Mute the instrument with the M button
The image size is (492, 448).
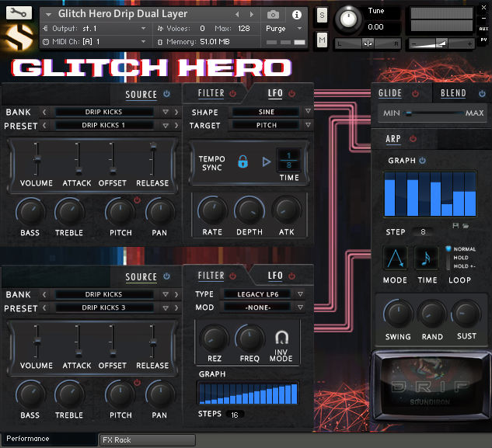click(322, 40)
